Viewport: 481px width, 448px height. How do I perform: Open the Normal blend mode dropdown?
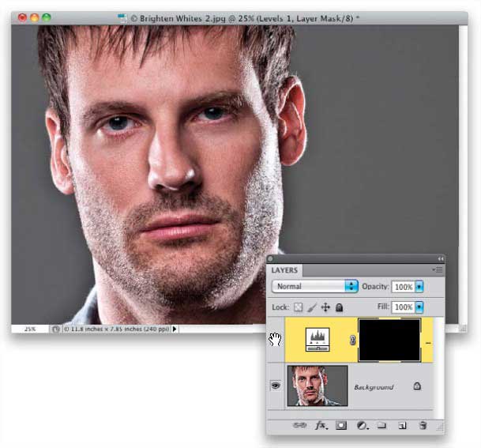click(314, 286)
